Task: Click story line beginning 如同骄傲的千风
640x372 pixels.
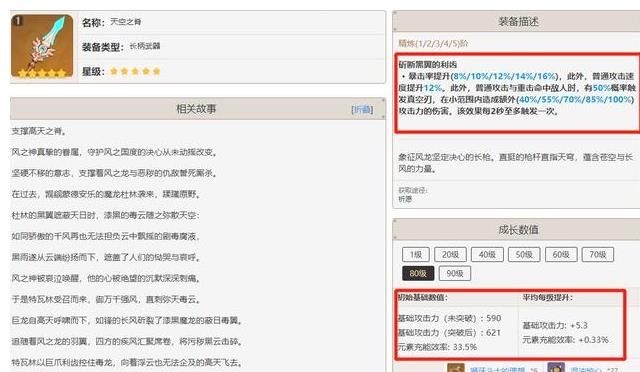Action: pyautogui.click(x=106, y=236)
